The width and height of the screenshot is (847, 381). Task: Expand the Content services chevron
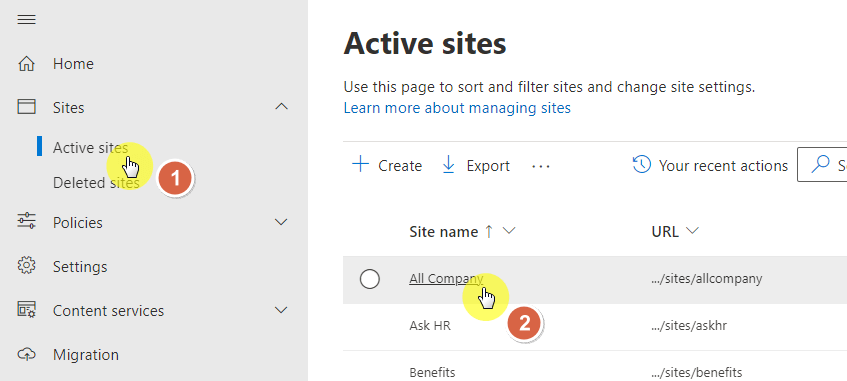[281, 310]
